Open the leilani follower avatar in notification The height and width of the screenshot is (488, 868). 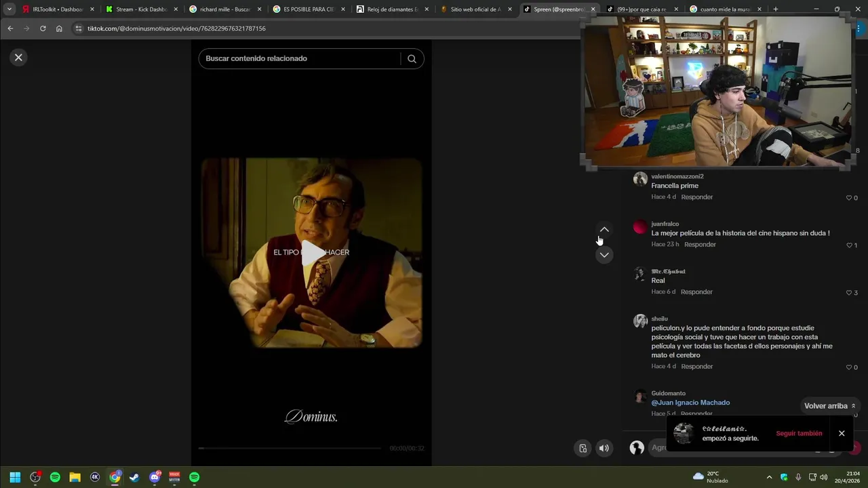click(x=684, y=434)
